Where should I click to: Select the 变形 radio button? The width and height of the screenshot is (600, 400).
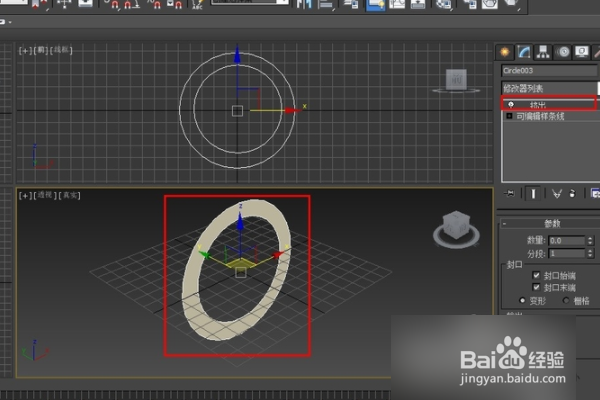(522, 300)
